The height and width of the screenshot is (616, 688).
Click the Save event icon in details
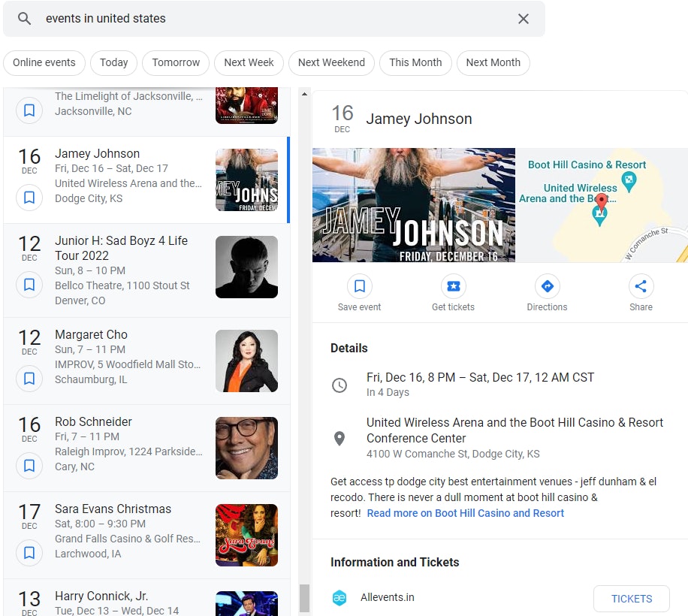tap(359, 286)
